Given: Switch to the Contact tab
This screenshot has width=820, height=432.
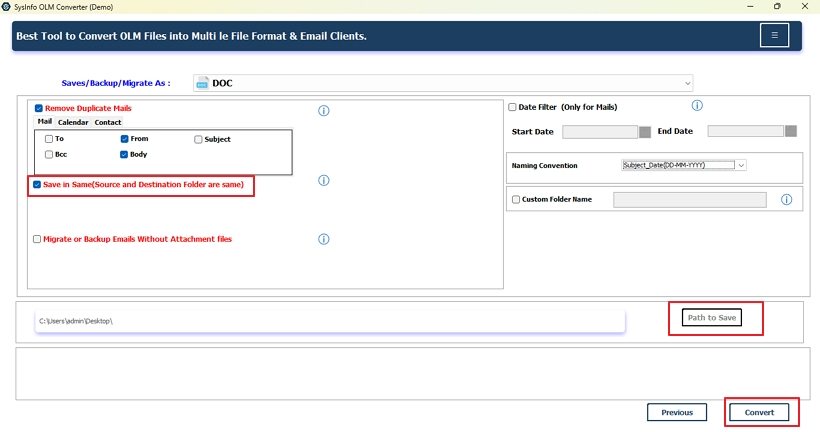Looking at the screenshot, I should [108, 122].
